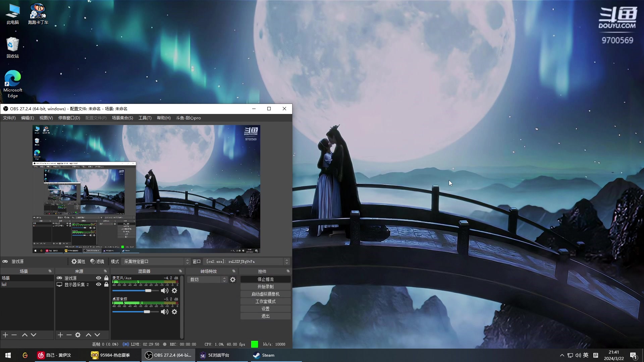Move the scene up in the Scenes panel
Image resolution: width=644 pixels, height=362 pixels.
25,335
